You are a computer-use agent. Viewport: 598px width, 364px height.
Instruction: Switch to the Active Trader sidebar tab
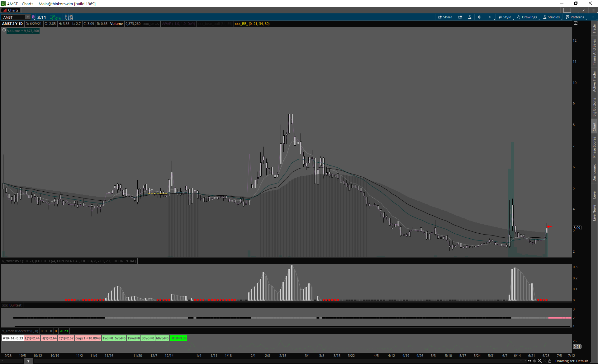[x=594, y=81]
